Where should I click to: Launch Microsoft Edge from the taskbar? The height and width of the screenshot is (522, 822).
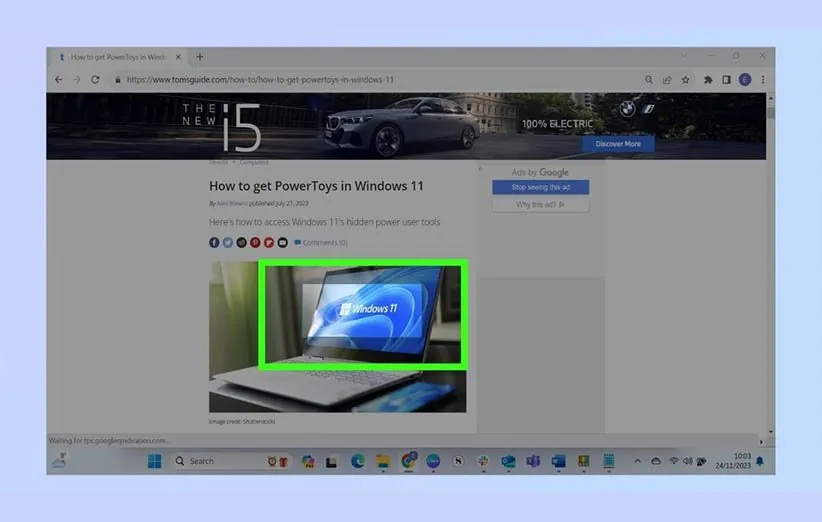[x=357, y=461]
